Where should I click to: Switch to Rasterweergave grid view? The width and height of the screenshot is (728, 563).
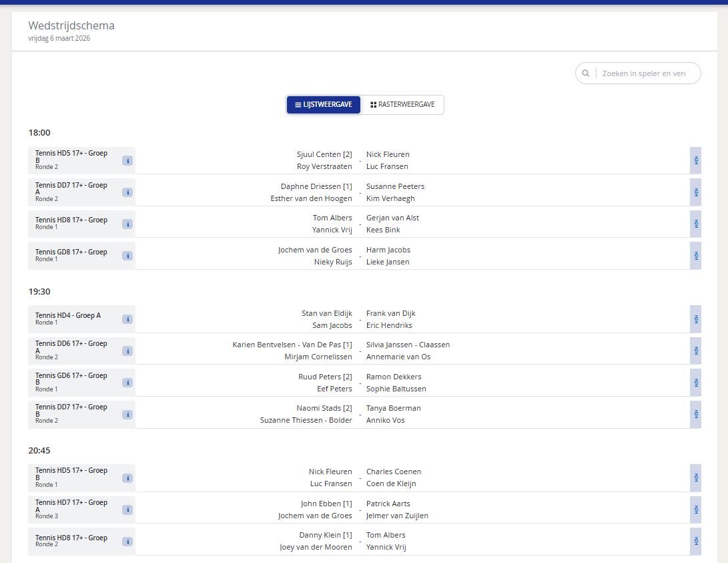coord(402,105)
